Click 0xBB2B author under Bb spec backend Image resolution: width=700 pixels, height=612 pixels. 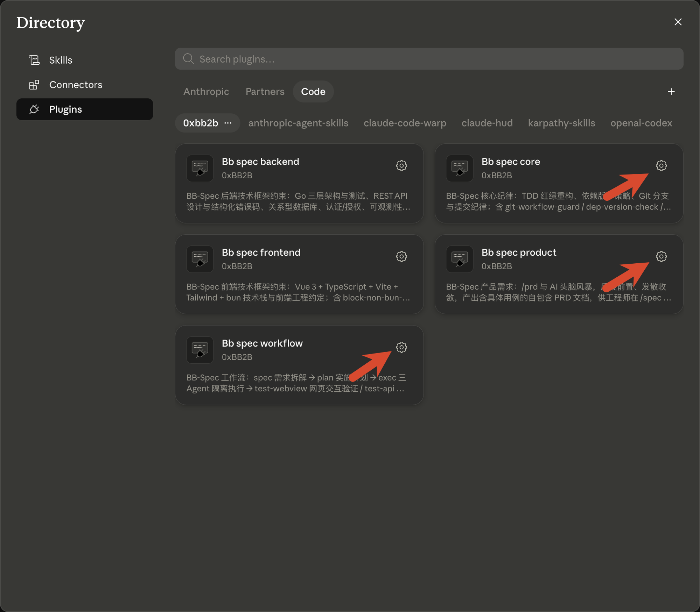pos(237,176)
